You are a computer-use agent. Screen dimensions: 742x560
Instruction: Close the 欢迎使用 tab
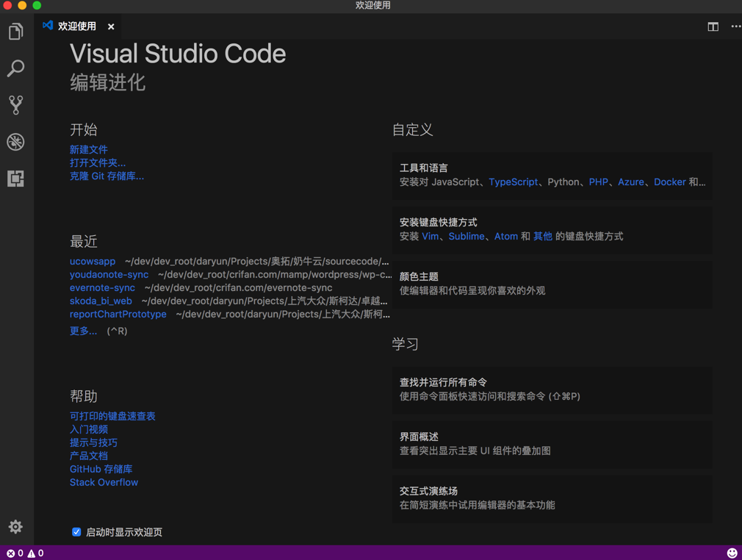111,26
